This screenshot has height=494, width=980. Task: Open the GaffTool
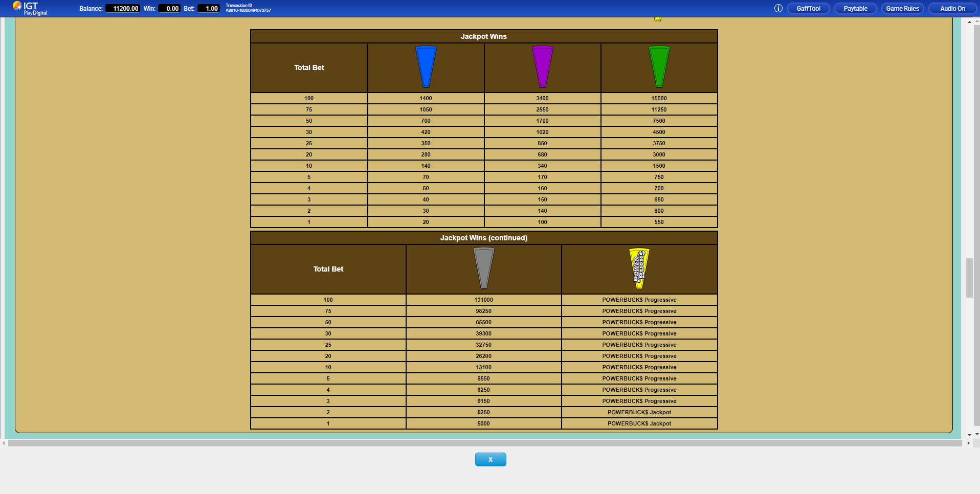(808, 9)
